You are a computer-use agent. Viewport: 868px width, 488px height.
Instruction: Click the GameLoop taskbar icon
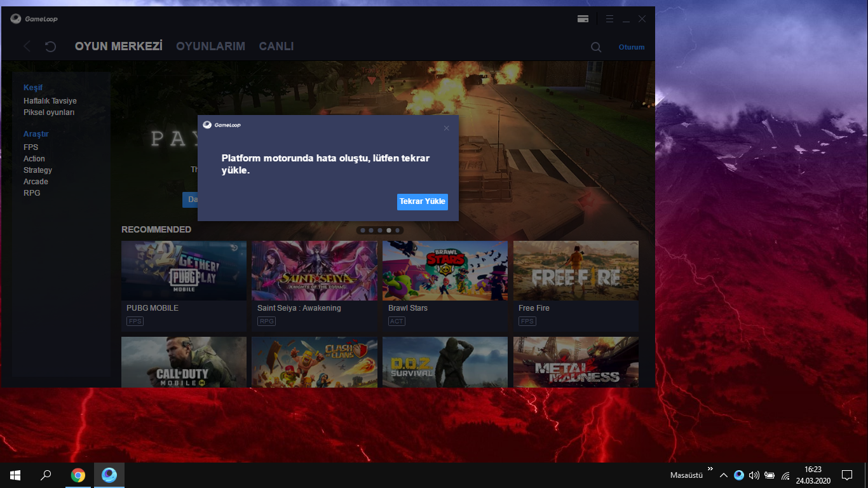click(x=109, y=475)
